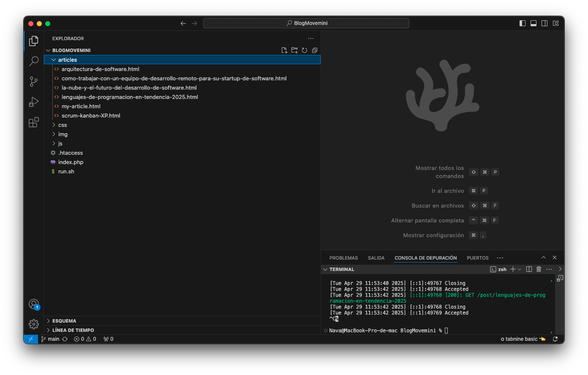
Task: Open errors and warnings in status bar
Action: coord(85,339)
